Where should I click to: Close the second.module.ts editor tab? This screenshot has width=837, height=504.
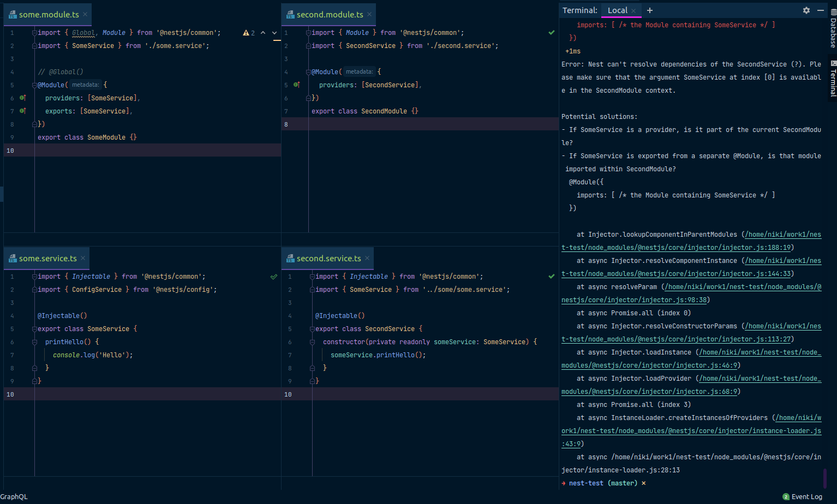click(x=369, y=15)
